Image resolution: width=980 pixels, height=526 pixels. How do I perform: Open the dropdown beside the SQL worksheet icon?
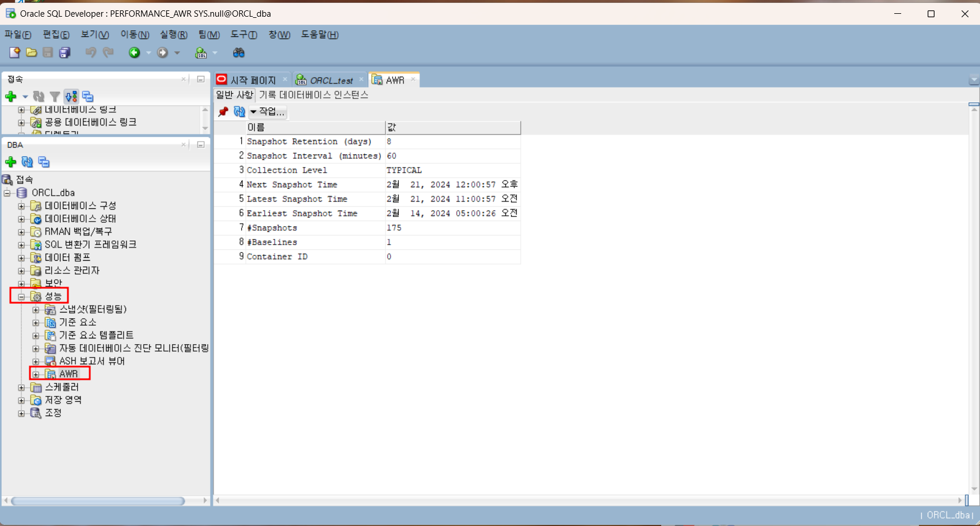(x=215, y=53)
